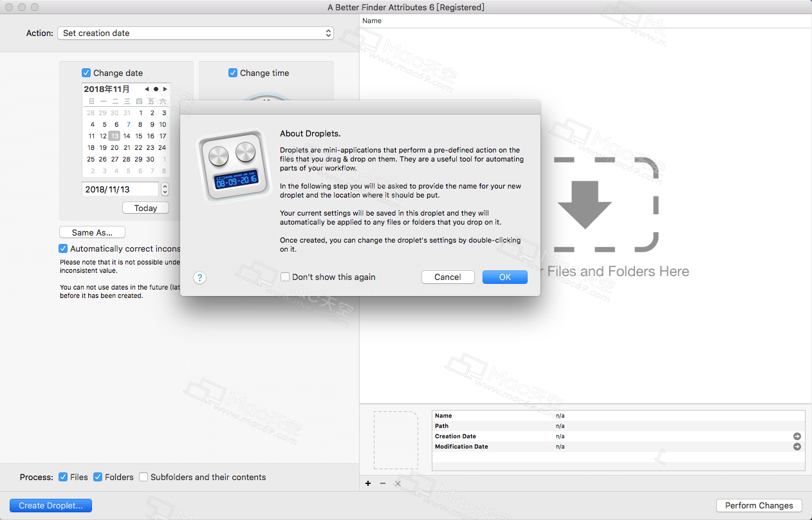Screen dimensions: 812x520
Task: Click the date field stepper arrows
Action: pyautogui.click(x=165, y=189)
